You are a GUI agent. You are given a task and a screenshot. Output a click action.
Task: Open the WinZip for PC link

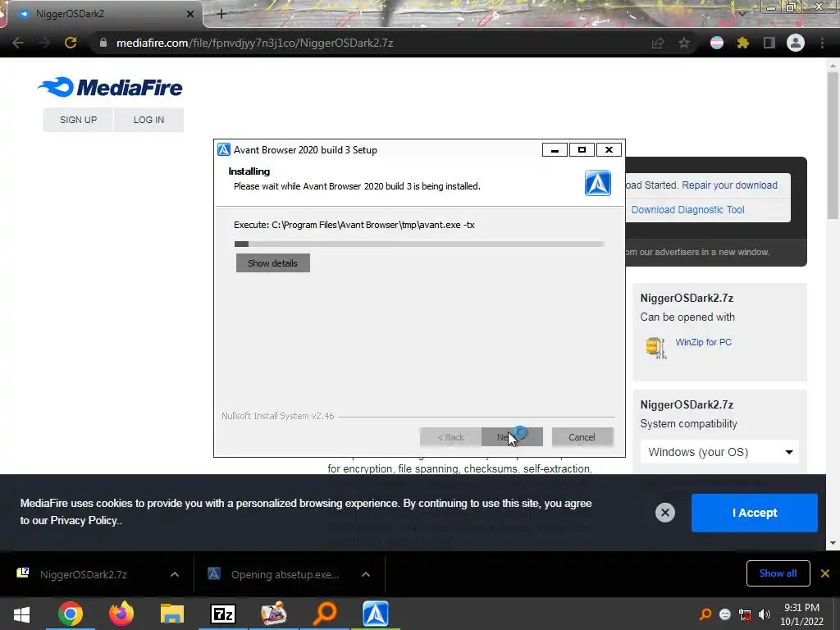tap(703, 342)
